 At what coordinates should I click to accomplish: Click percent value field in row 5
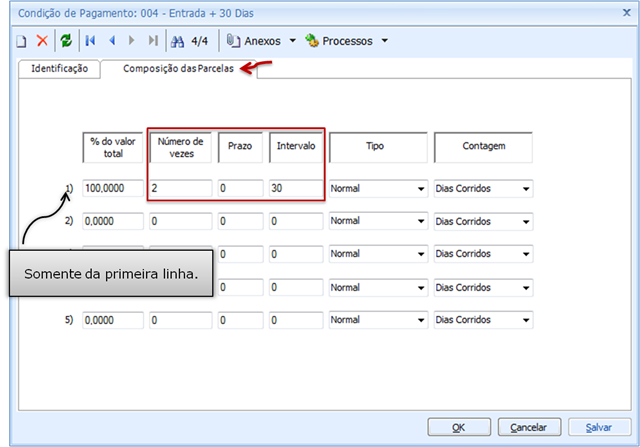coord(113,320)
